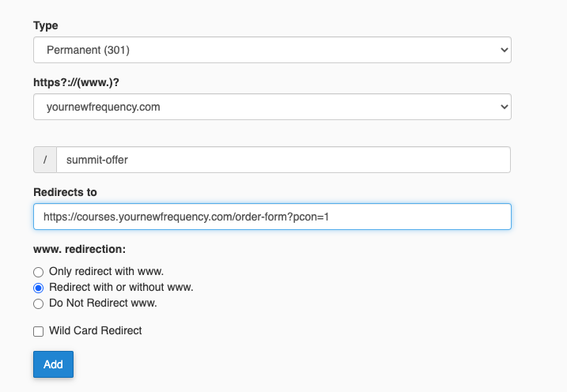
Task: Select the Only redirect with www. radio button
Action: (x=39, y=272)
